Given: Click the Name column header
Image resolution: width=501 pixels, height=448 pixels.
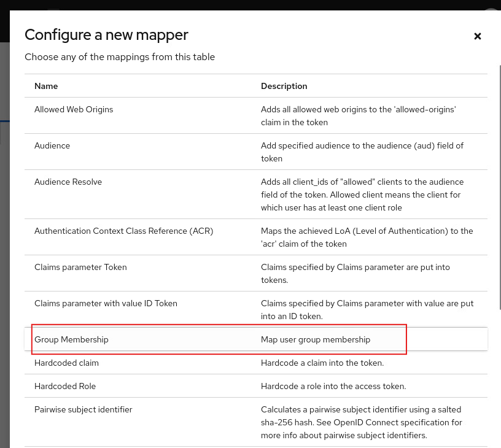Looking at the screenshot, I should 46,86.
